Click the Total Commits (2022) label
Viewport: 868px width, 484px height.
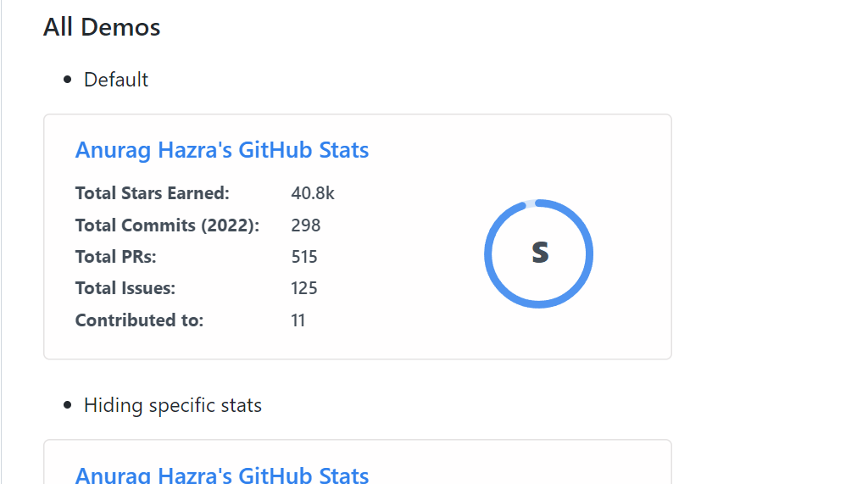click(x=167, y=225)
